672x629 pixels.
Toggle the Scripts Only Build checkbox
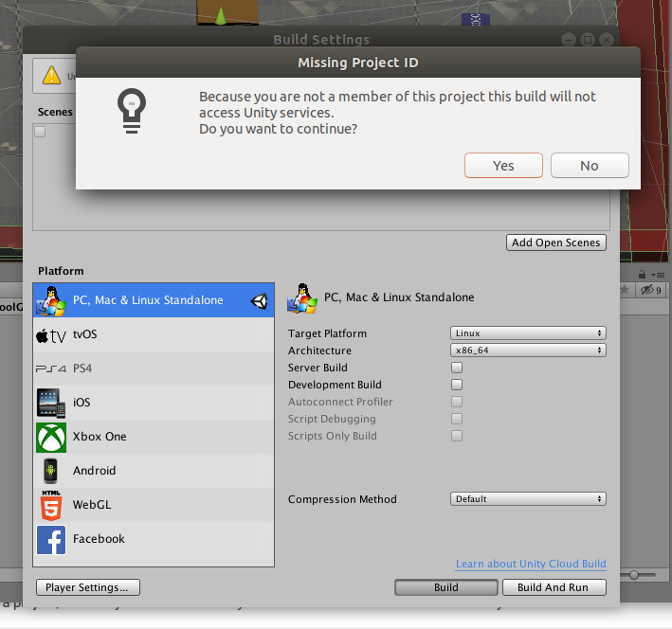(x=457, y=436)
